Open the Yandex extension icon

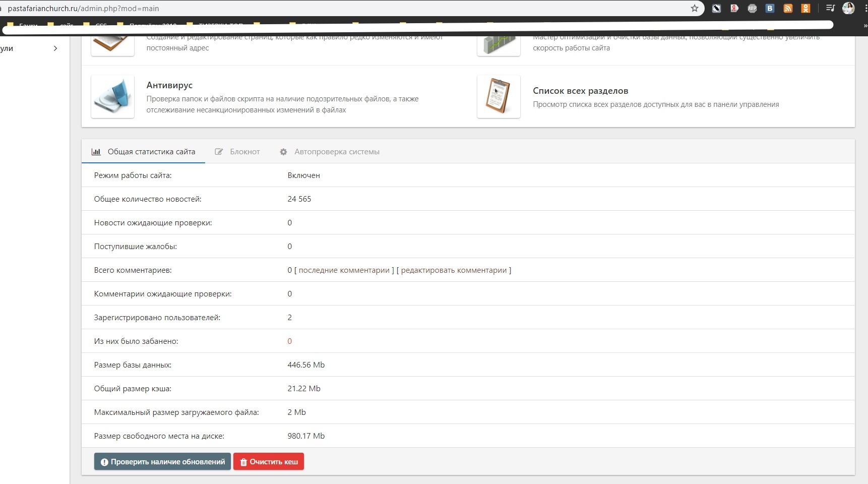(x=734, y=8)
